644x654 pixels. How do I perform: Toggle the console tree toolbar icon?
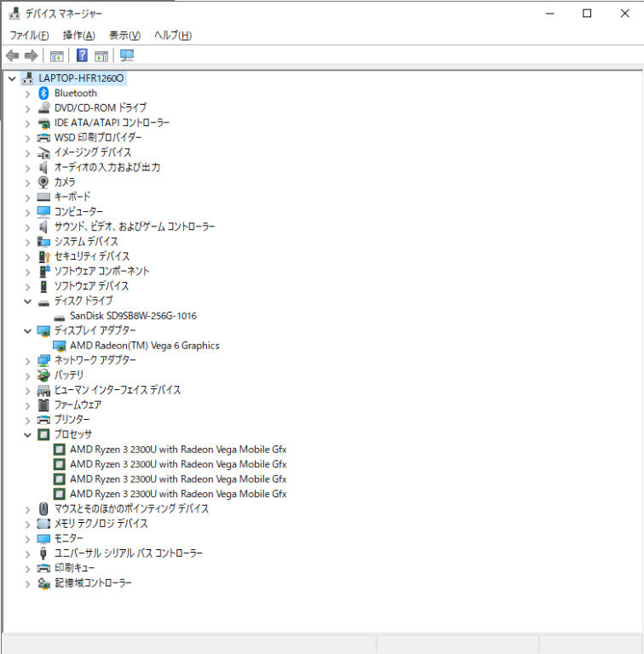[57, 55]
